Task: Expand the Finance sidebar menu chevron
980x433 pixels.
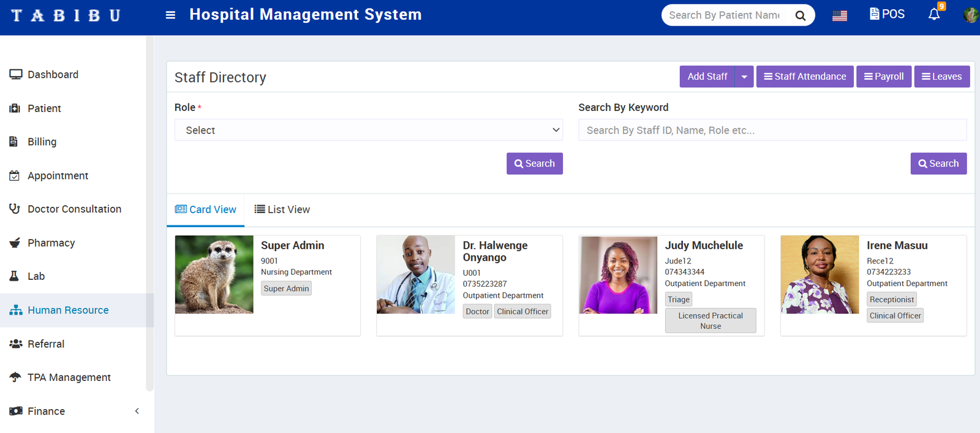Action: coord(137,411)
